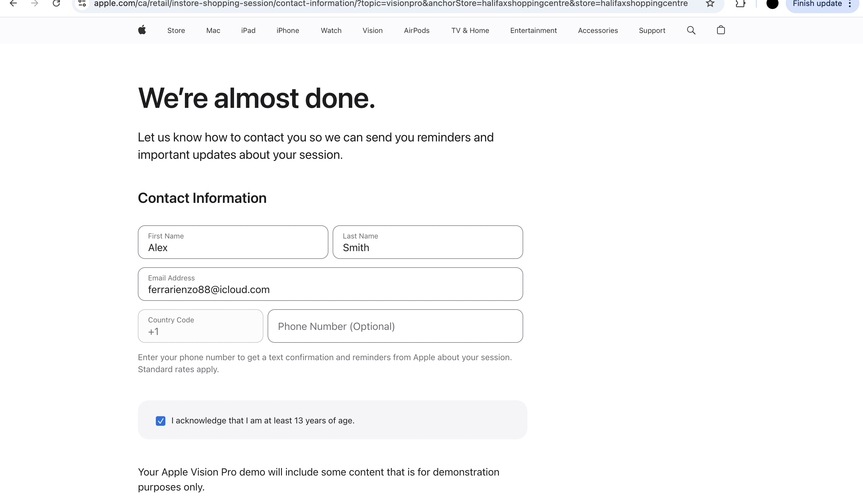
Task: Open the Vision navigation item
Action: 372,31
